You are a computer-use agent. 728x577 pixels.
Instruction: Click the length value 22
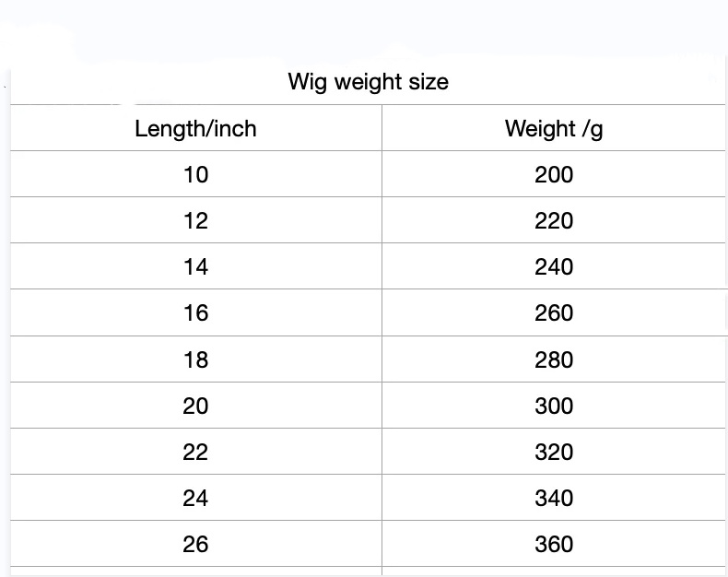[195, 453]
